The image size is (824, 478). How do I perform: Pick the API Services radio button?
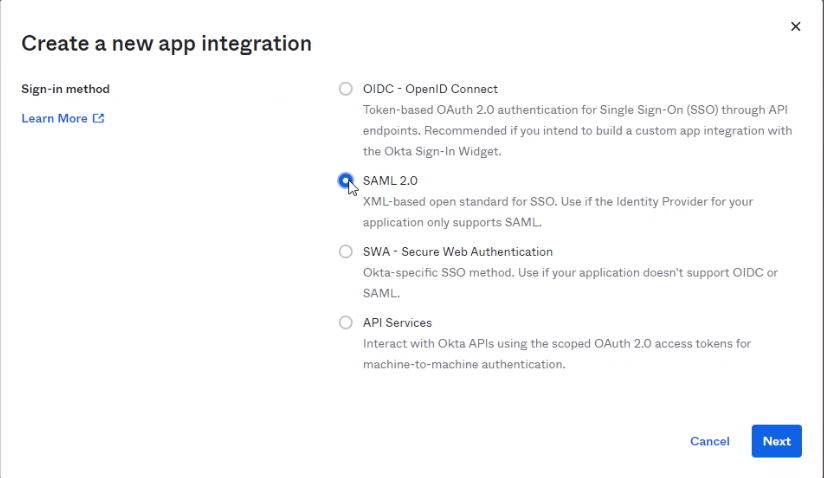(346, 323)
